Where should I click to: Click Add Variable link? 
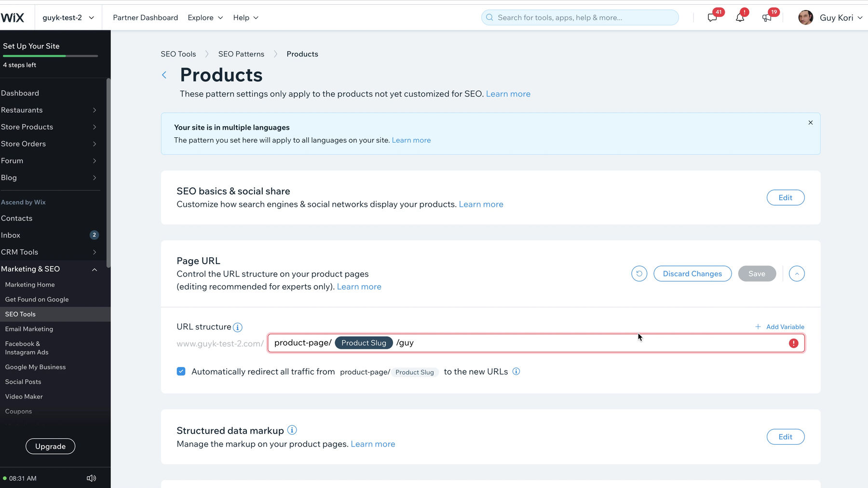point(785,327)
